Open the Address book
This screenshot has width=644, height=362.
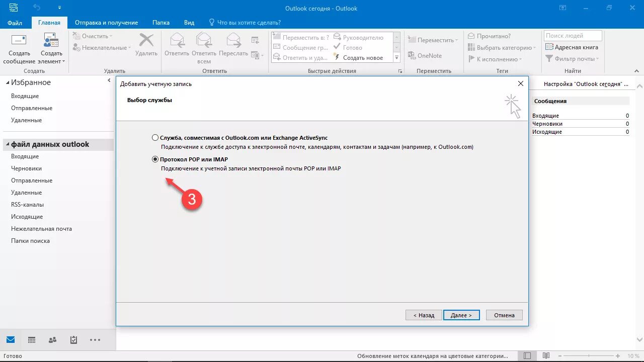coord(572,47)
